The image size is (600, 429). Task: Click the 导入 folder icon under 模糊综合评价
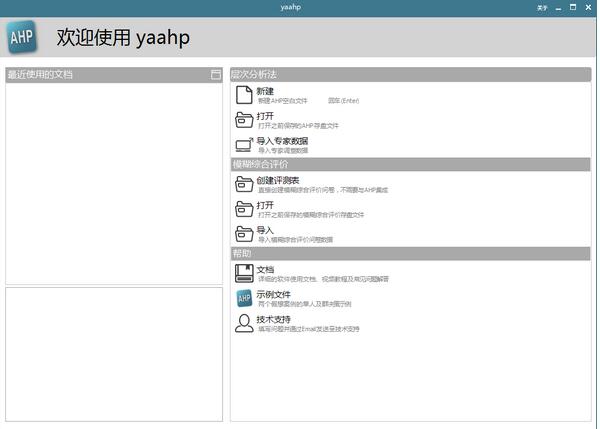244,234
